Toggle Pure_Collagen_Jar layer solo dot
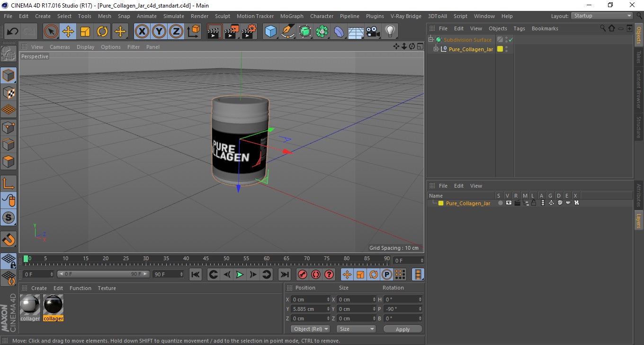Viewport: 644px width, 345px height. [x=500, y=203]
